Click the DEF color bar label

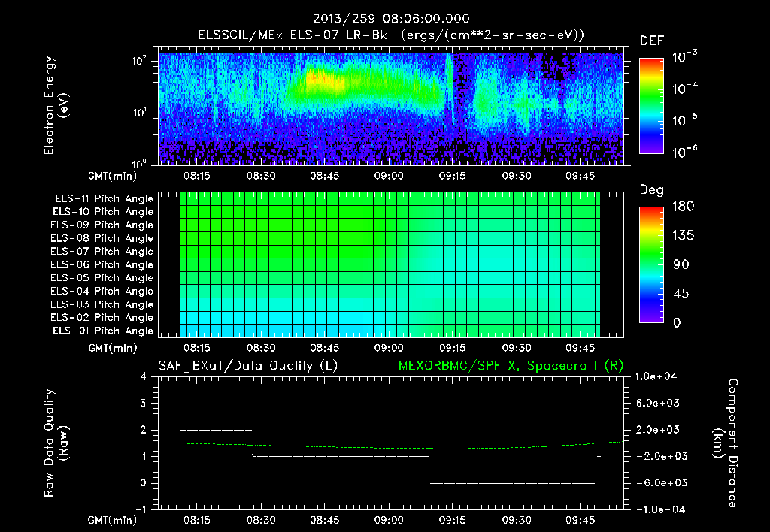click(x=652, y=41)
